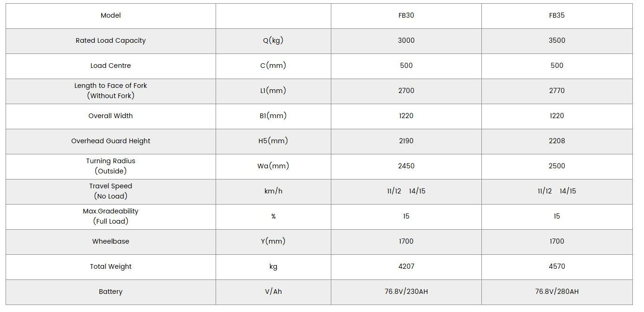Select the Overall Width label
The height and width of the screenshot is (312, 644).
coord(111,116)
